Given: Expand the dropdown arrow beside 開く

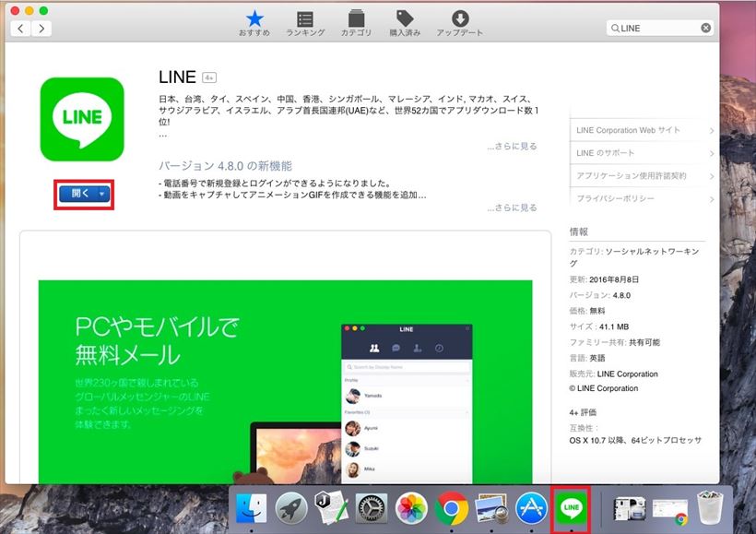Looking at the screenshot, I should (x=102, y=194).
